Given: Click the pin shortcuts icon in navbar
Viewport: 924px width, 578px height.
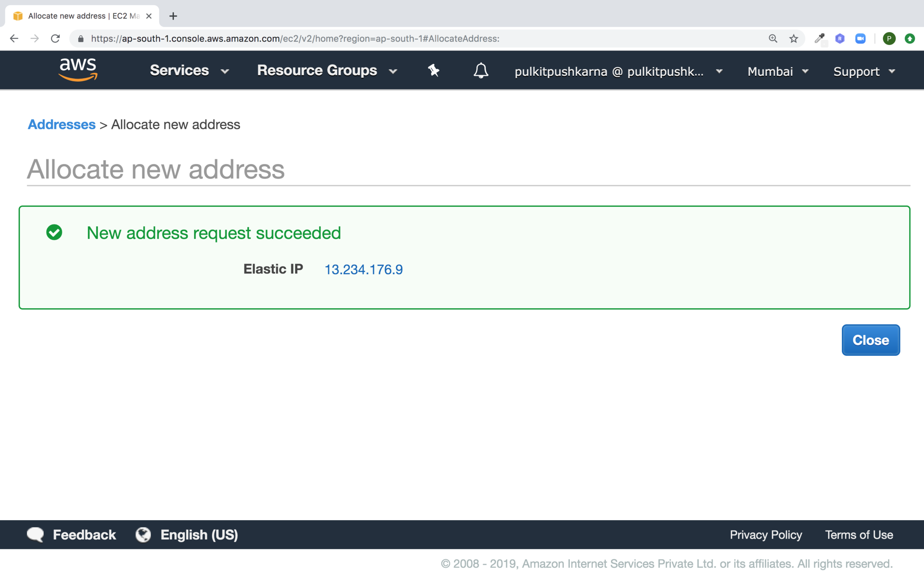Looking at the screenshot, I should [433, 71].
